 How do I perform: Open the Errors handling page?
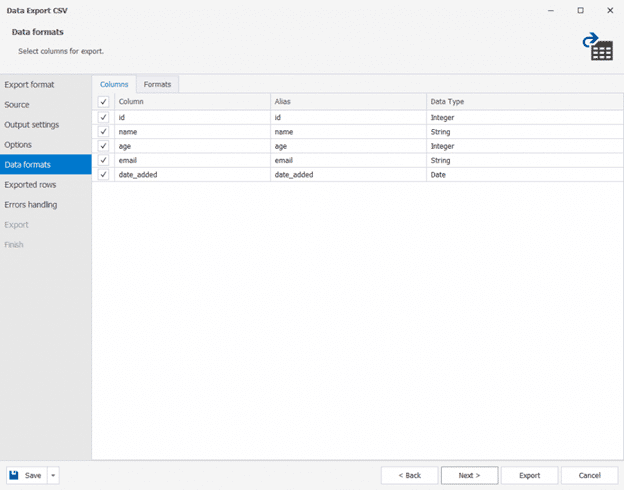pos(31,205)
